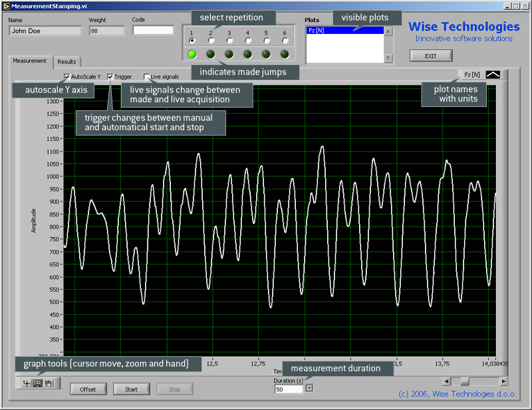This screenshot has height=410, width=532.
Task: Click the 500 Y-axis tick label
Action: [55, 302]
